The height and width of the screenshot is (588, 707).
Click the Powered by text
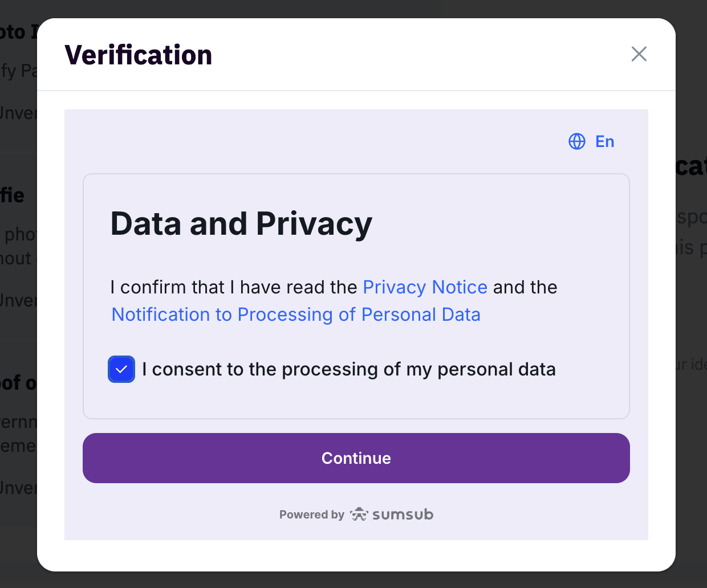pyautogui.click(x=311, y=514)
